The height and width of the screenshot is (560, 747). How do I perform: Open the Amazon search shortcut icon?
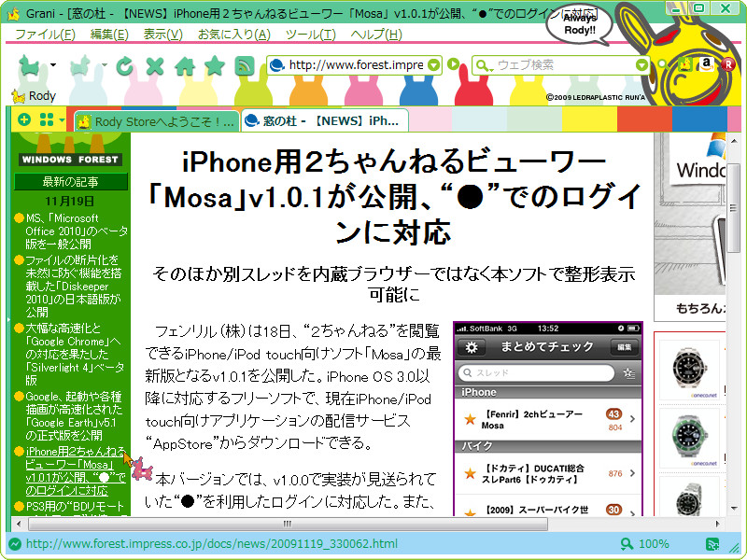[x=707, y=63]
